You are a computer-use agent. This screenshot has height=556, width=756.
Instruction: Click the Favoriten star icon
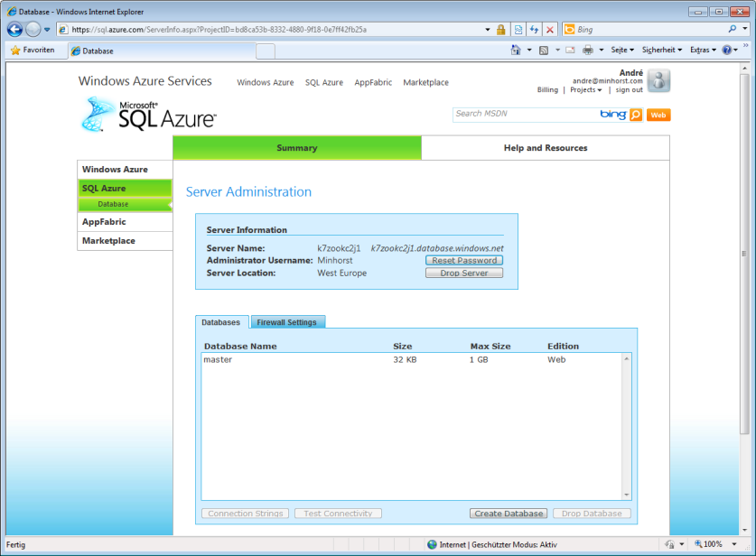[x=15, y=51]
